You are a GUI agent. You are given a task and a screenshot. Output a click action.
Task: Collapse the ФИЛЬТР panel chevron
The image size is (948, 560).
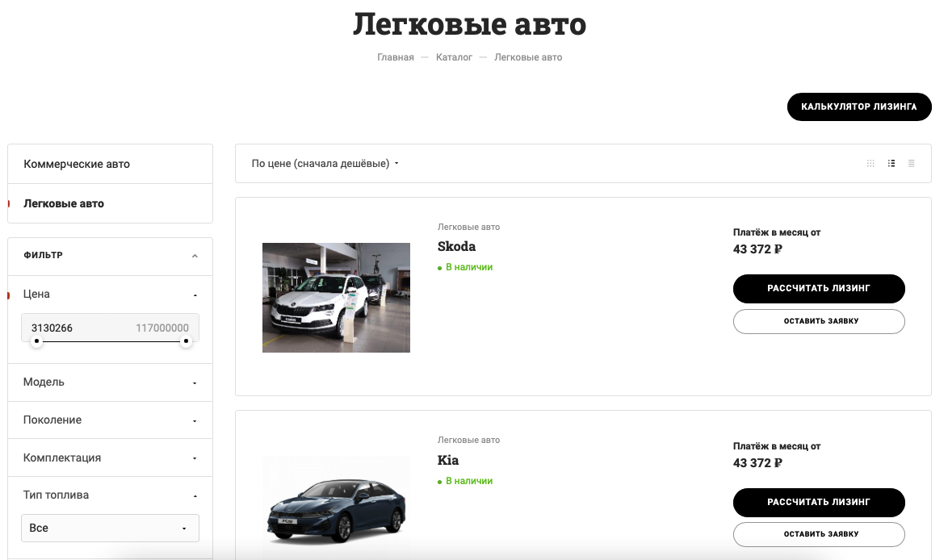tap(195, 256)
